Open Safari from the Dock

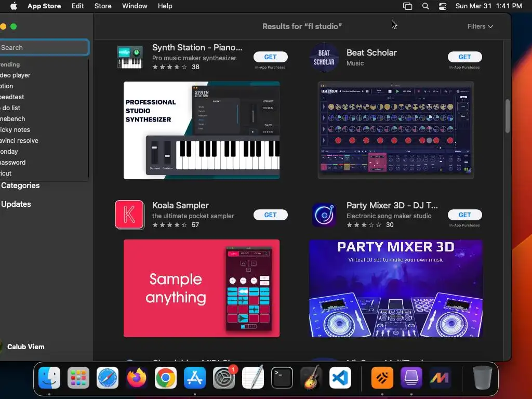coord(108,378)
